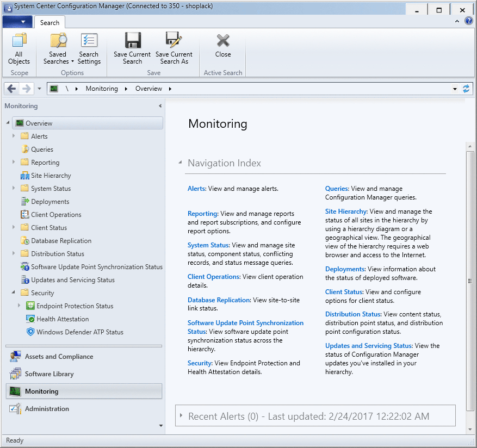This screenshot has width=477, height=448.
Task: Expand the Distribution Status tree node
Action: [14, 253]
